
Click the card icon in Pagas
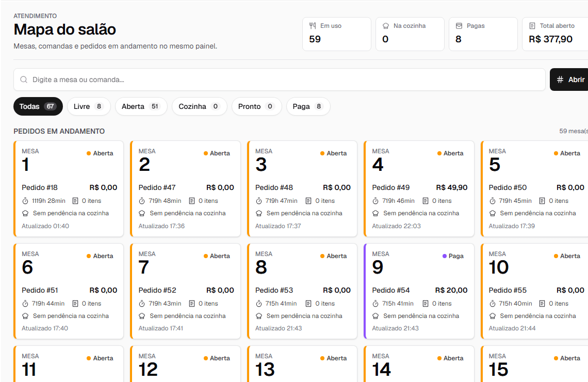click(x=459, y=26)
